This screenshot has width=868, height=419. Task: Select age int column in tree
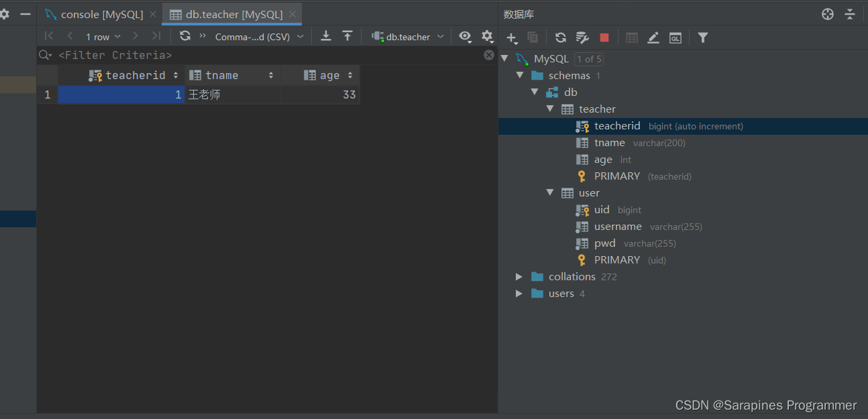pos(683,160)
